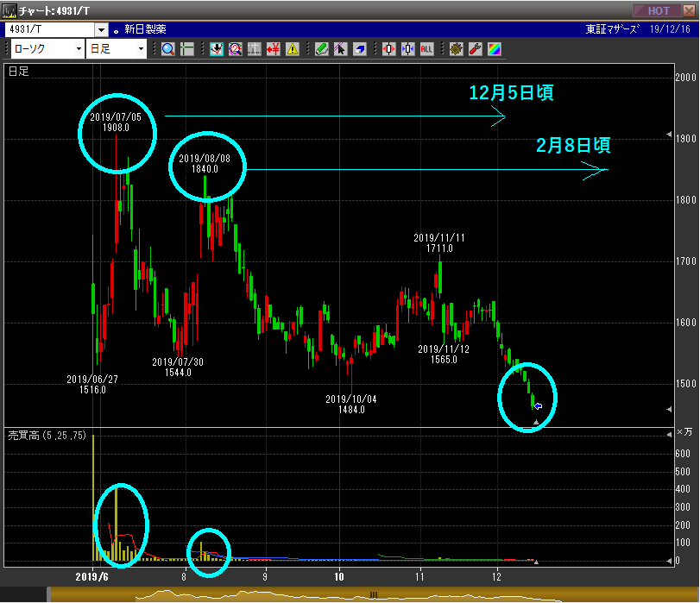Click the red ALL display icon
Viewport: 700px width, 603px height.
[x=426, y=49]
